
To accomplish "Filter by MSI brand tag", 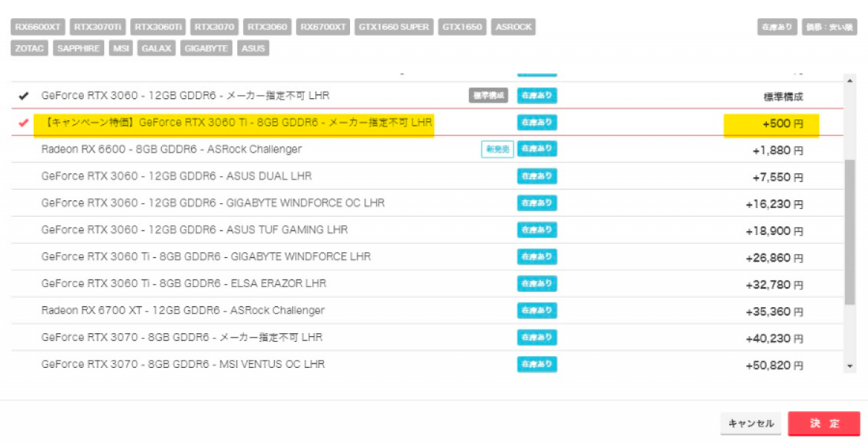I will tap(121, 48).
